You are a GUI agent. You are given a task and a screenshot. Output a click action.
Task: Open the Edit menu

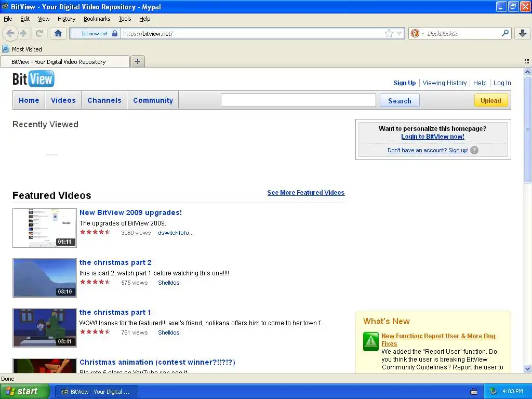25,19
